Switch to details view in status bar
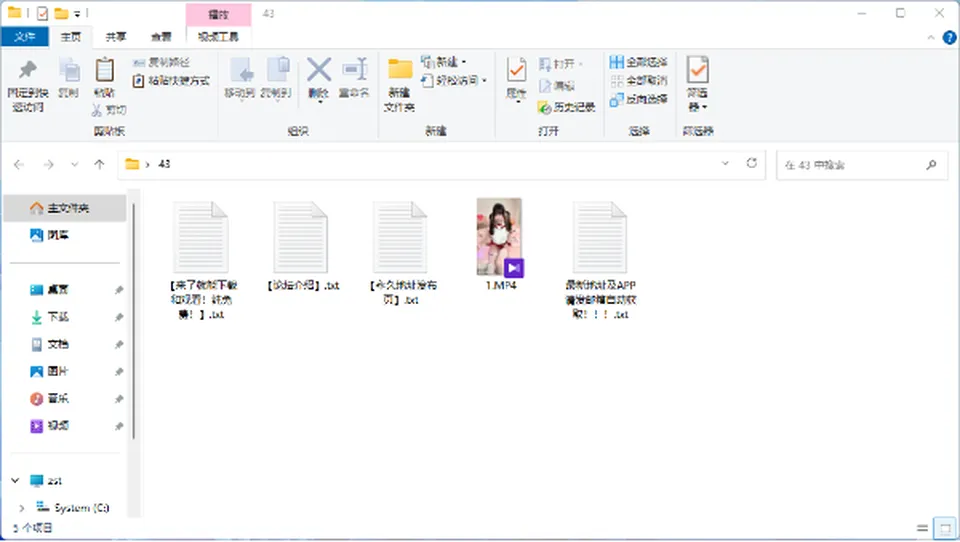The width and height of the screenshot is (960, 542). coord(922,528)
